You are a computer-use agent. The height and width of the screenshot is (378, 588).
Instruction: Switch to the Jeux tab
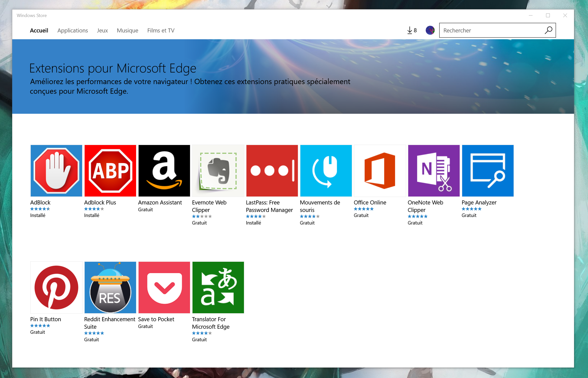point(102,30)
